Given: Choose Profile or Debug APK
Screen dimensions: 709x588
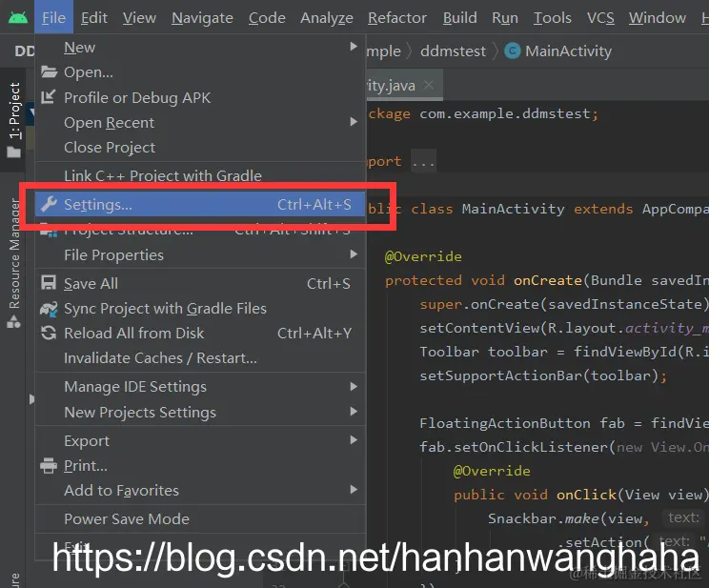Looking at the screenshot, I should click(200, 97).
